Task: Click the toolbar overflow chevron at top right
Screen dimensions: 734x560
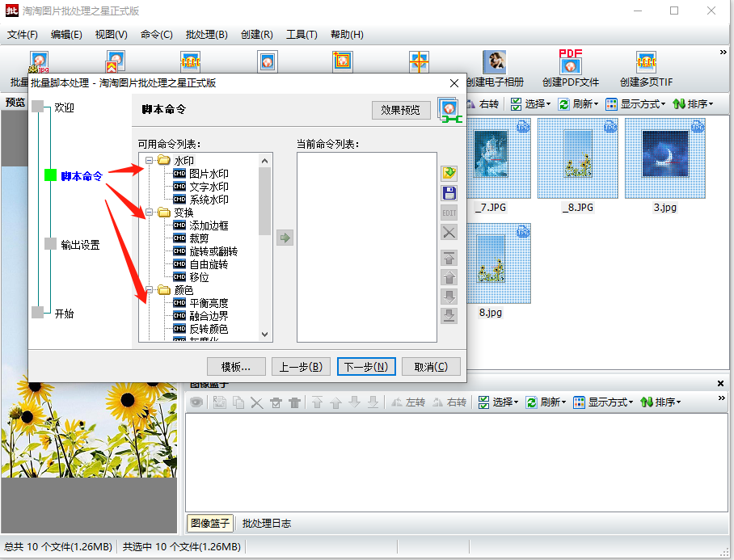Action: pos(723,53)
